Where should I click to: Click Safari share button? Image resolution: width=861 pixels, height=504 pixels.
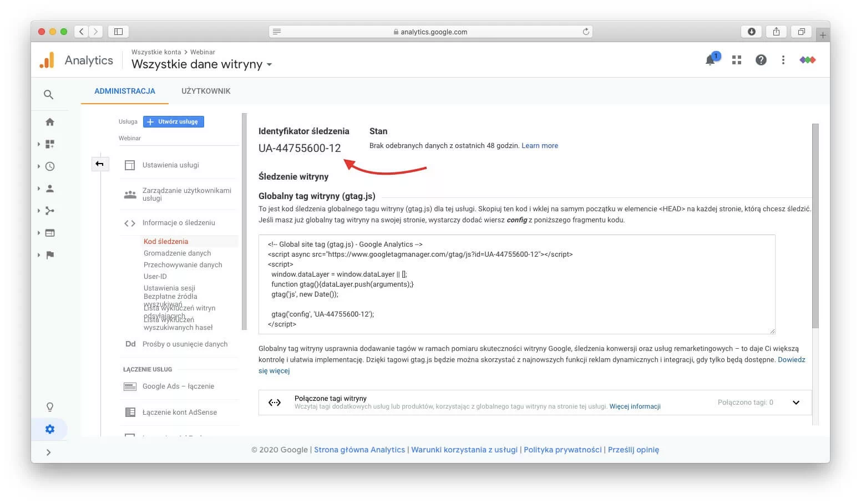tap(777, 32)
